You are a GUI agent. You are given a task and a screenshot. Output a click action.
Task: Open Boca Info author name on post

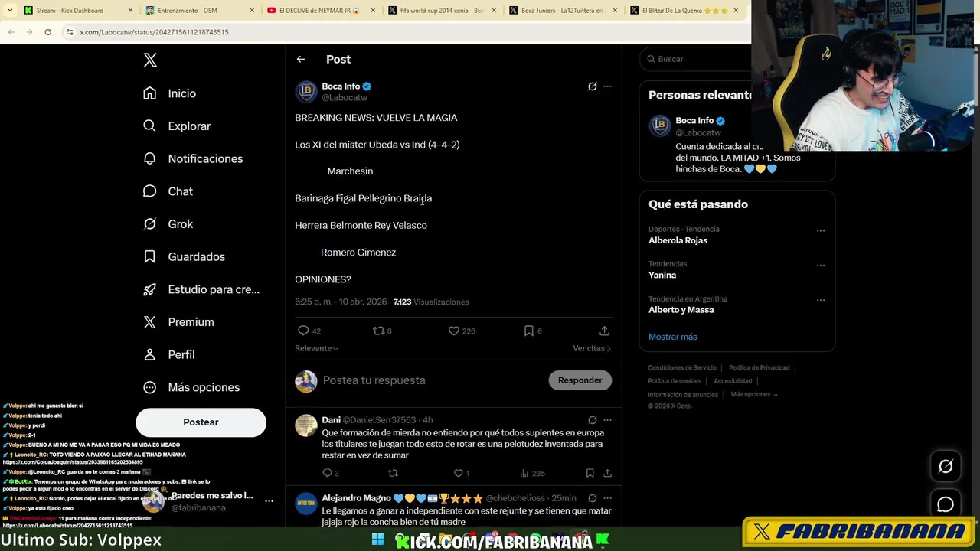pos(341,86)
